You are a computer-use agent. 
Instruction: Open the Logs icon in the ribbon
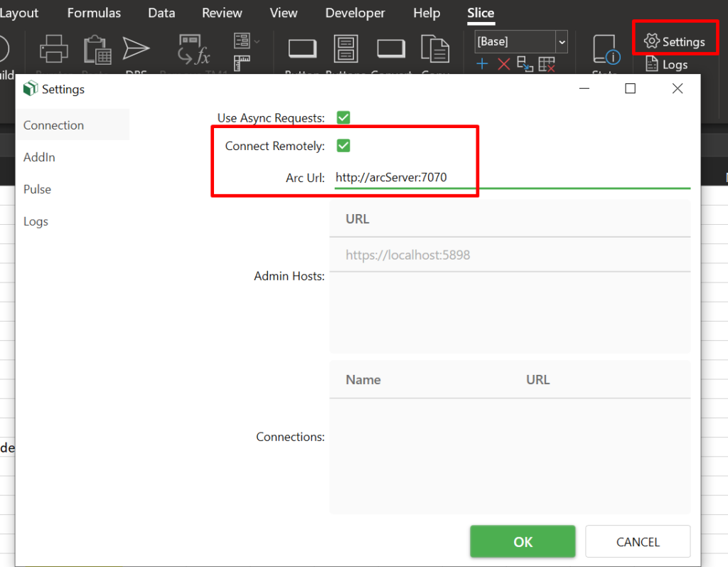click(x=666, y=65)
